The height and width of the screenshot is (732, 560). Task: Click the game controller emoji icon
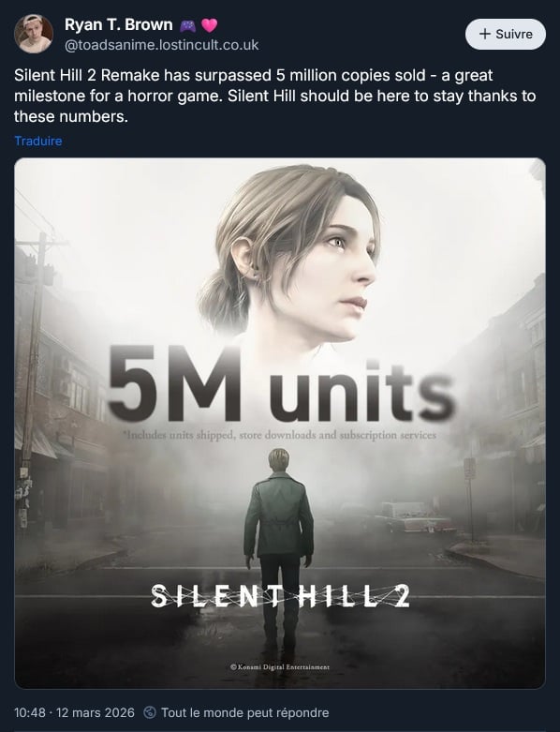(188, 25)
